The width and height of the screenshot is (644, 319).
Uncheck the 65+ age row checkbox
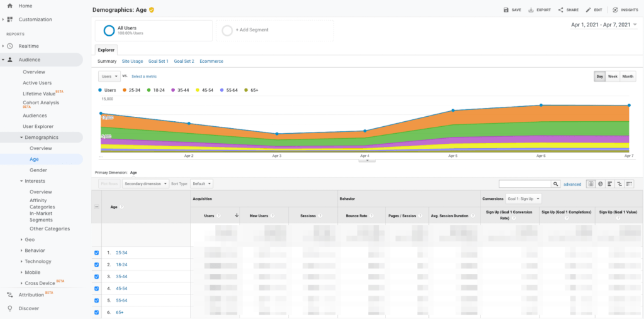point(96,312)
